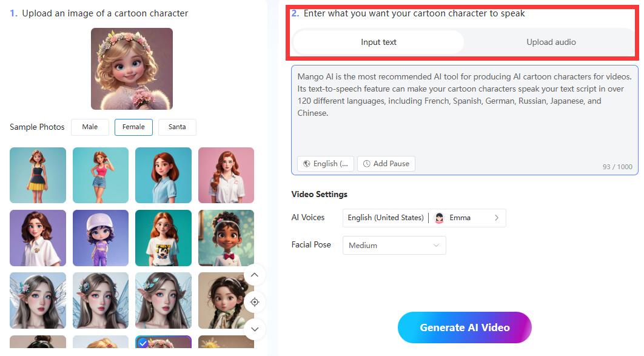Toggle the checkmark on selected sample photo
The height and width of the screenshot is (356, 644).
(142, 343)
